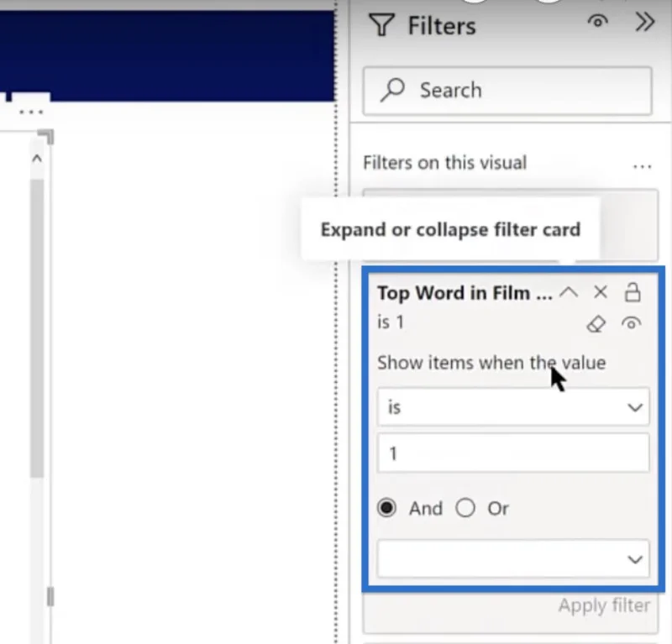This screenshot has width=672, height=644.
Task: Click Apply filter
Action: pos(604,605)
